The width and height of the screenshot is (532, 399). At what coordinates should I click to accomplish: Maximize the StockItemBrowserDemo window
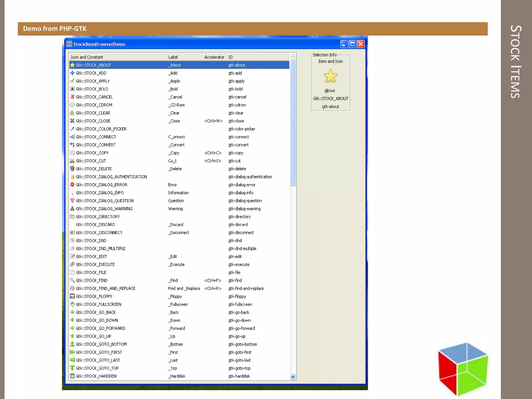[x=352, y=44]
